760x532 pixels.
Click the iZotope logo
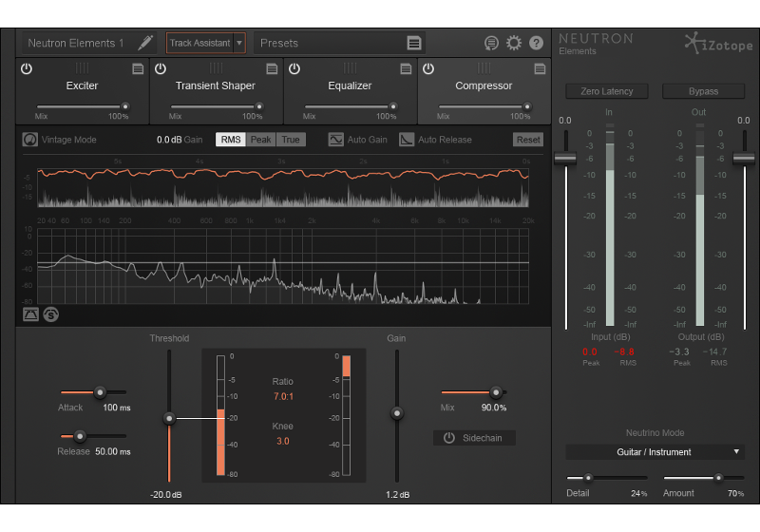719,44
